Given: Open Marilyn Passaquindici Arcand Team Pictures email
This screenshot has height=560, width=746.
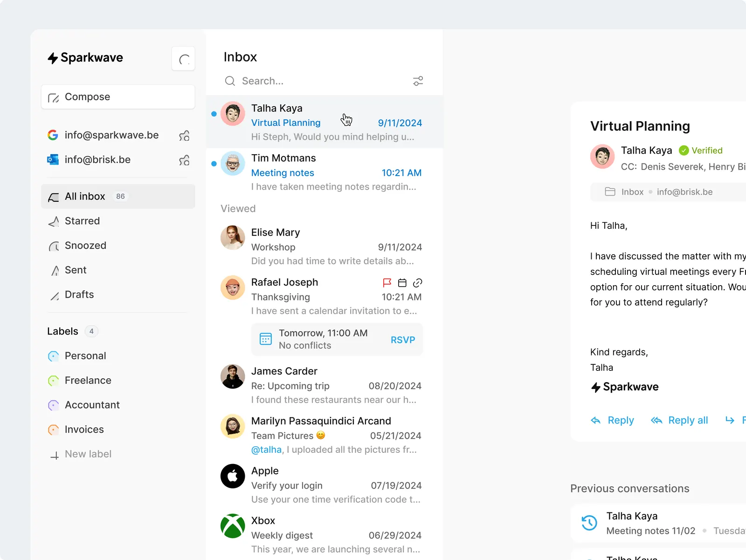Looking at the screenshot, I should pyautogui.click(x=325, y=435).
